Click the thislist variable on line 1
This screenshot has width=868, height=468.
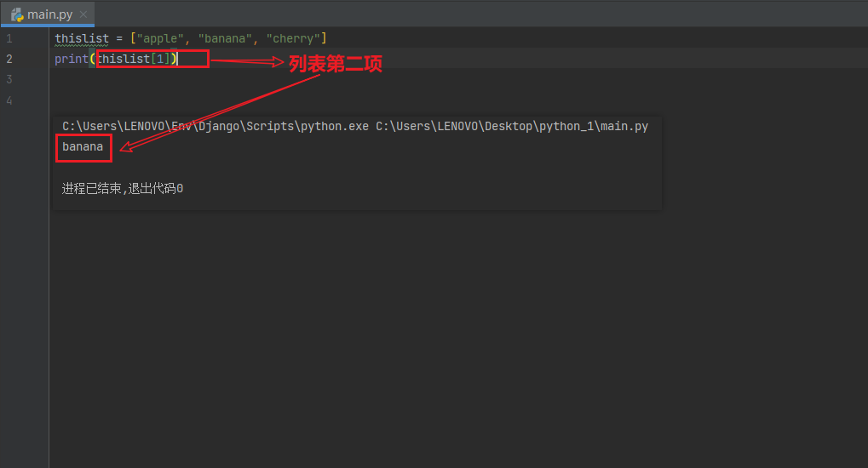point(82,39)
